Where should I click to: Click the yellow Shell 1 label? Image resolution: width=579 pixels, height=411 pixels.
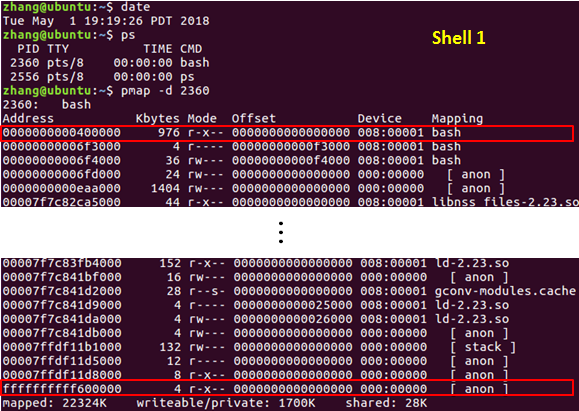[x=458, y=38]
